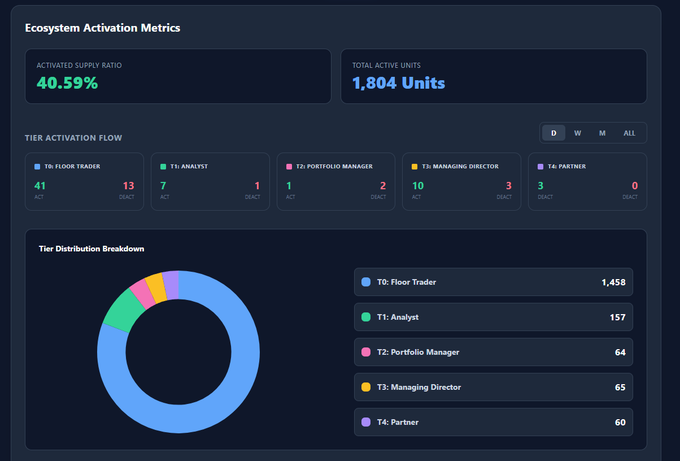Click the 40.59% activated supply ratio value
This screenshot has width=680, height=461.
point(67,83)
